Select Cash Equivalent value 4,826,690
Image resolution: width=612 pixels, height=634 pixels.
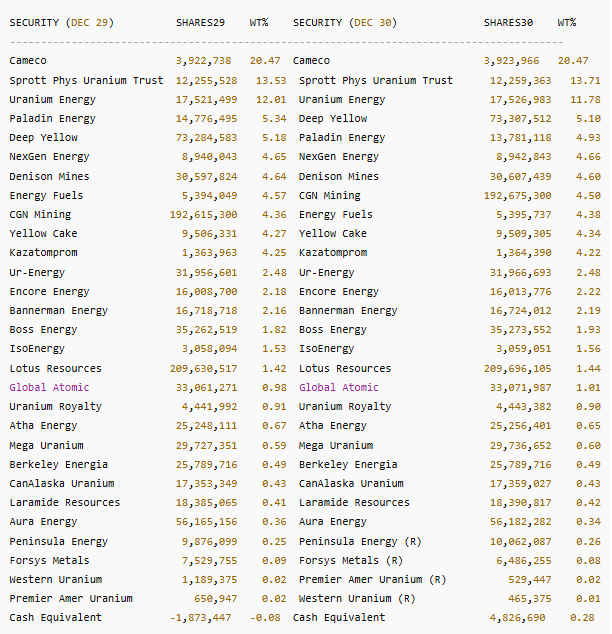(517, 618)
